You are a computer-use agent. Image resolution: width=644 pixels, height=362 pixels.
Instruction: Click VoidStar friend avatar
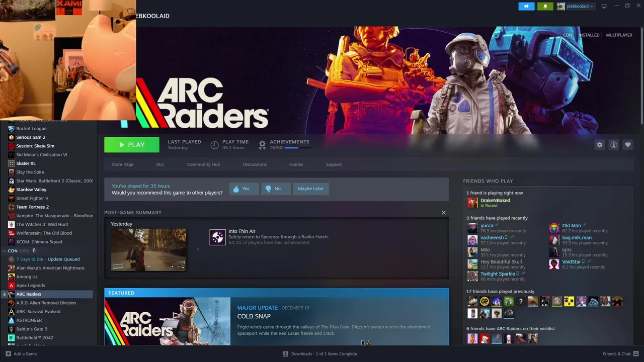(554, 264)
